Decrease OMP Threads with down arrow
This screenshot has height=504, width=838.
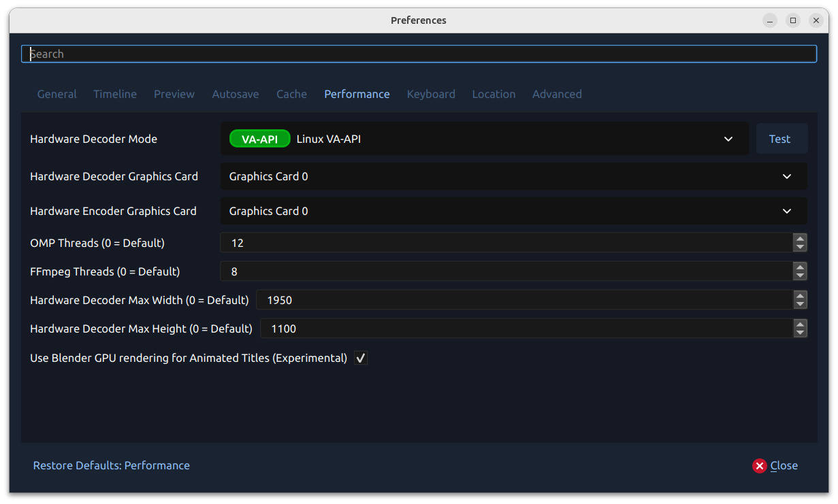pos(801,248)
